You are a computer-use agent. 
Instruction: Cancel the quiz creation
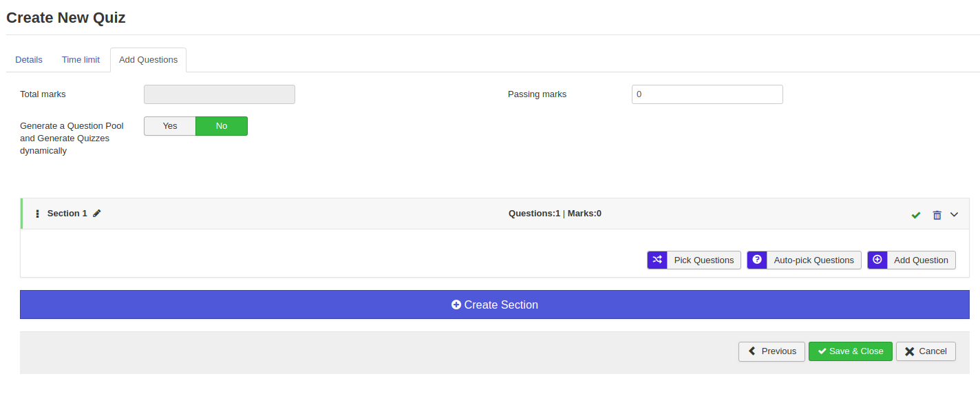point(926,351)
